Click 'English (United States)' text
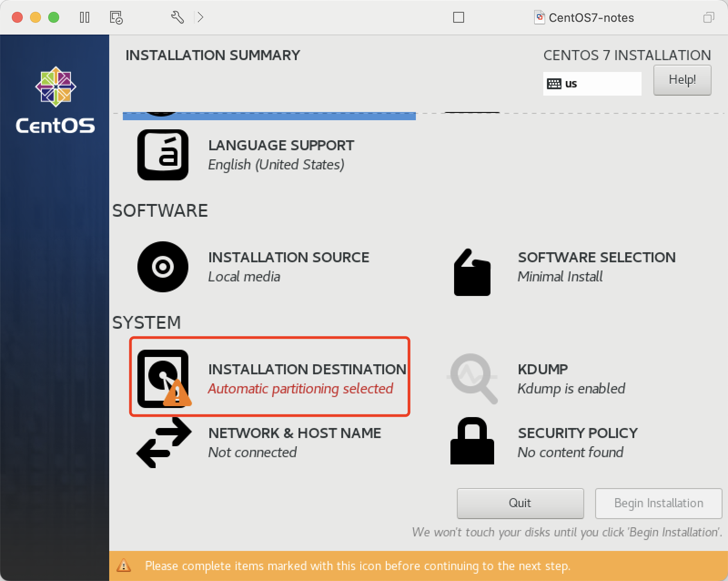The image size is (728, 581). (x=276, y=164)
